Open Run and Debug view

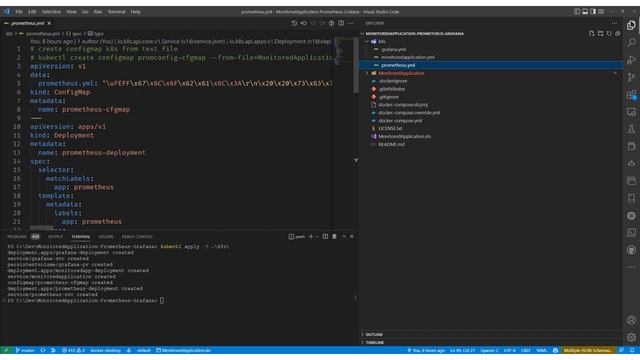pyautogui.click(x=631, y=60)
